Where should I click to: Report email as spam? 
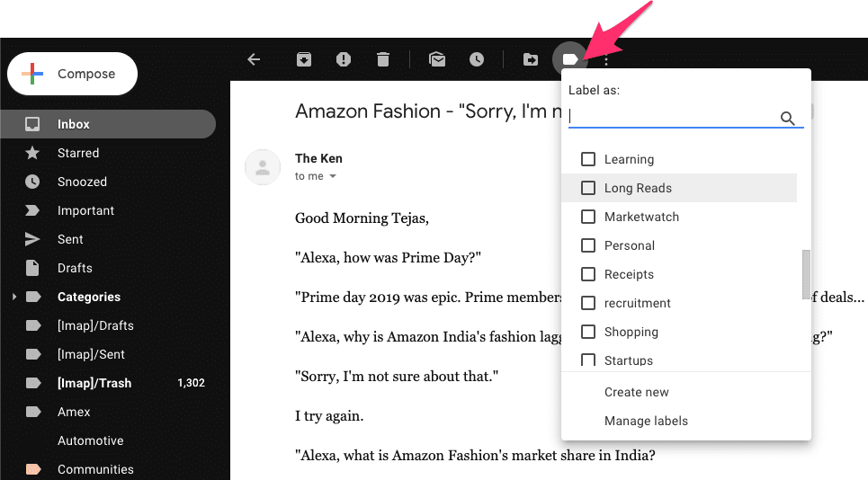tap(344, 59)
